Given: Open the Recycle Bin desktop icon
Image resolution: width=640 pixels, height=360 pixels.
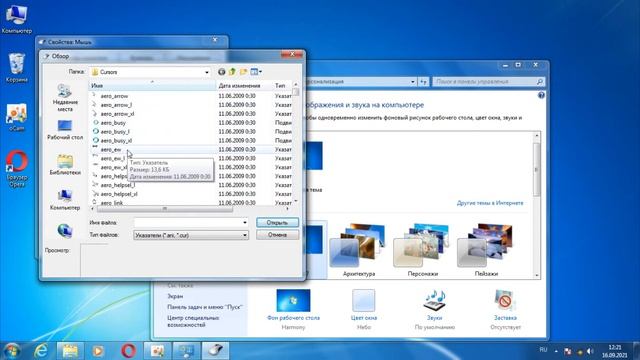Looking at the screenshot, I should pos(17,68).
